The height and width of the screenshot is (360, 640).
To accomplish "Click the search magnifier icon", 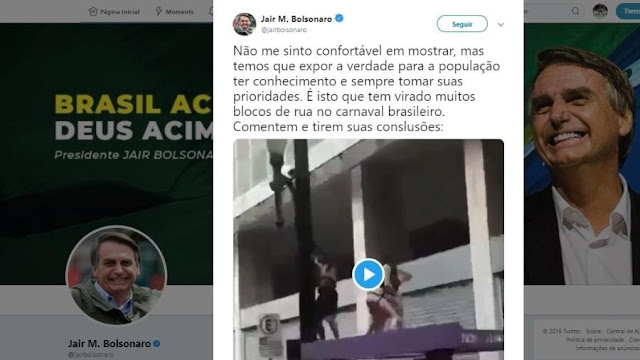I will tap(575, 11).
